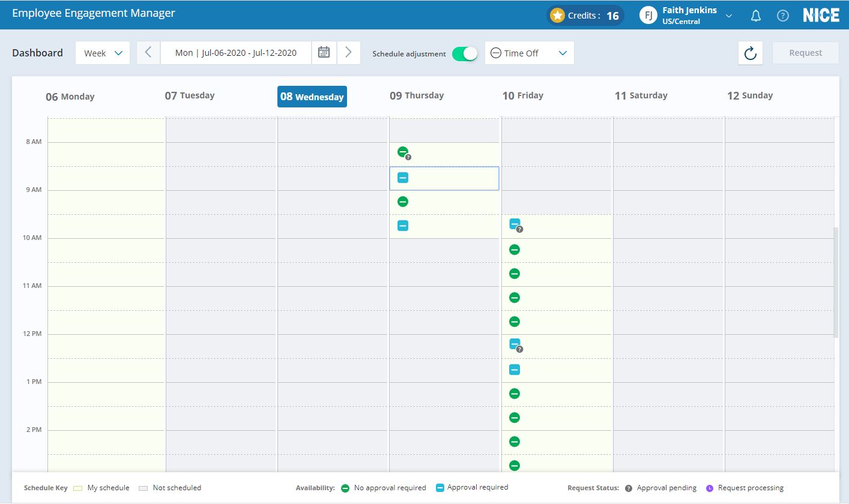Open the help question mark icon

click(783, 16)
